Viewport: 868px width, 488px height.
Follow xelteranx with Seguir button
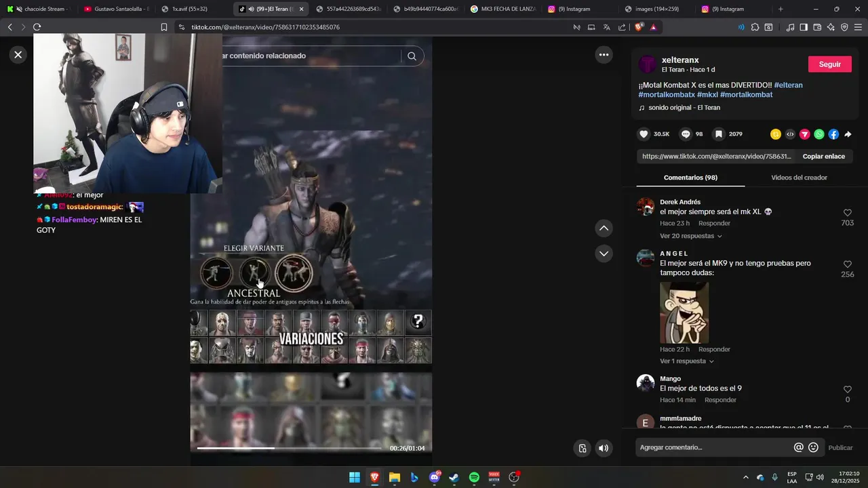pyautogui.click(x=830, y=64)
